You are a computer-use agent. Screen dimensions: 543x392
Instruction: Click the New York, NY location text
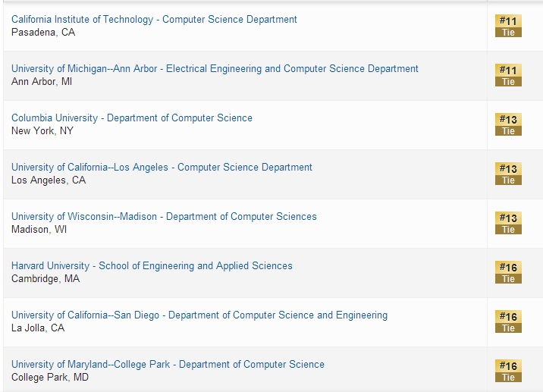44,130
